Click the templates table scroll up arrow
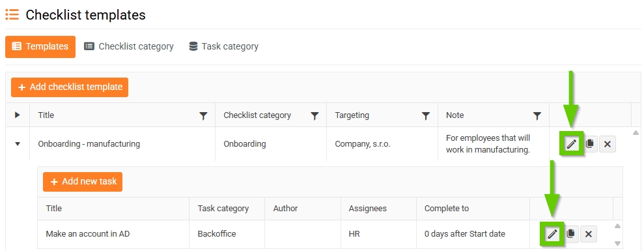 click(x=636, y=132)
